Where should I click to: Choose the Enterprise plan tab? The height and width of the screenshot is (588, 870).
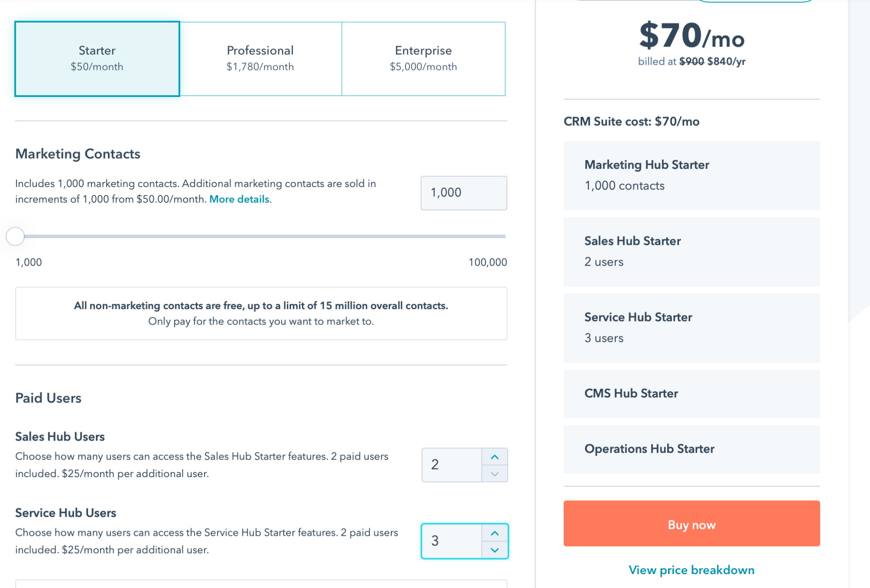click(x=423, y=58)
